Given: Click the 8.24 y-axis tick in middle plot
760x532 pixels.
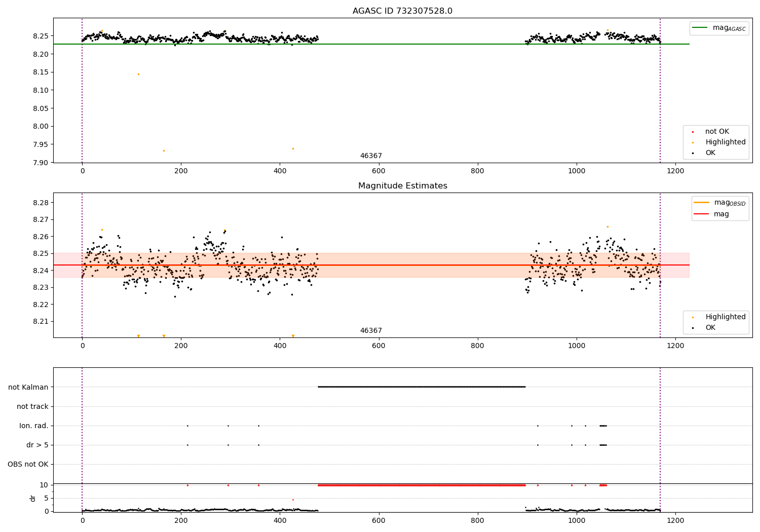Looking at the screenshot, I should click(40, 271).
